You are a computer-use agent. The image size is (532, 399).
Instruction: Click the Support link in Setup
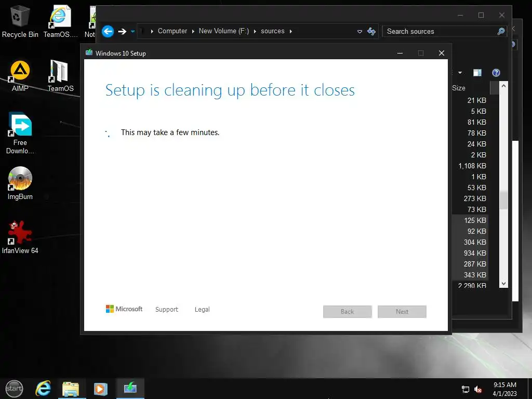pos(167,310)
